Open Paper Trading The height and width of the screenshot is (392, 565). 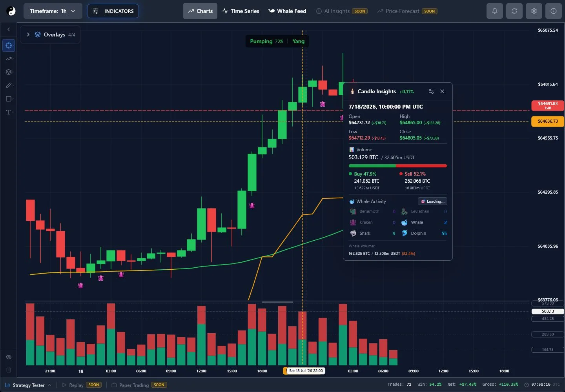[139, 385]
